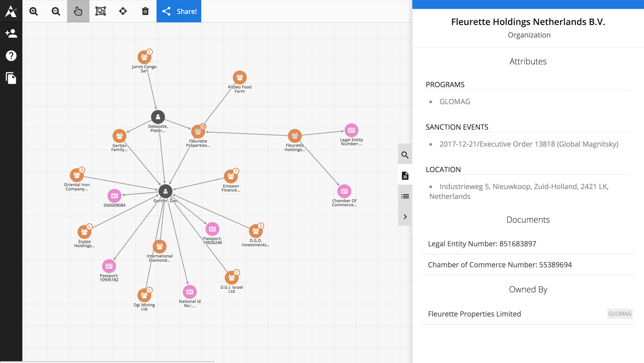The height and width of the screenshot is (363, 644).
Task: Open the help question mark icon
Action: (x=11, y=55)
